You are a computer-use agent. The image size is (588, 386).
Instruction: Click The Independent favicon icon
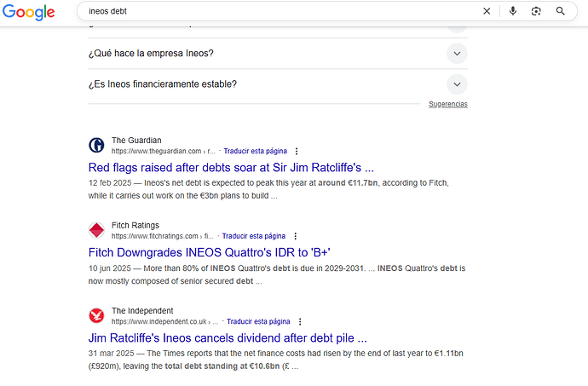pyautogui.click(x=96, y=315)
